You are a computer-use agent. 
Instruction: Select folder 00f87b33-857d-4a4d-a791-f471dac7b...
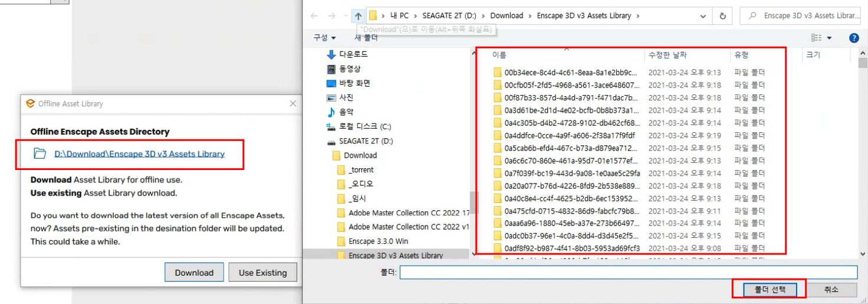(x=571, y=97)
